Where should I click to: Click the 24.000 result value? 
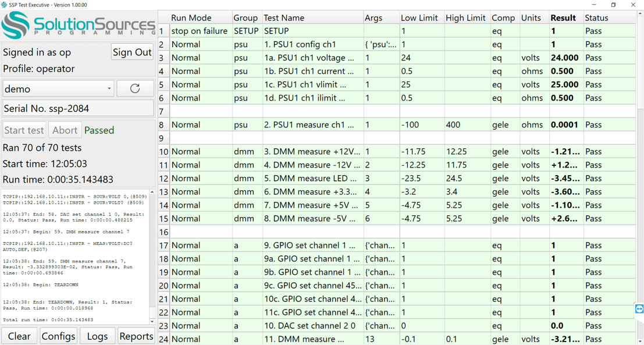tap(567, 58)
